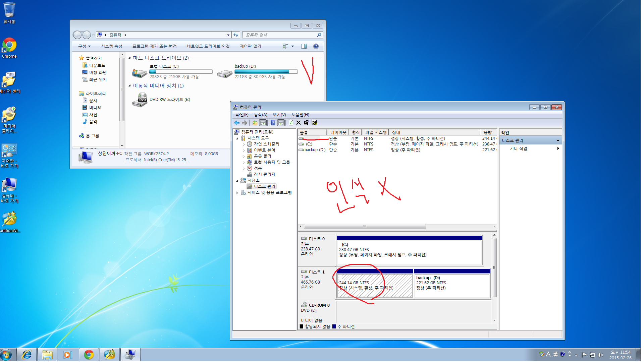This screenshot has height=362, width=644.
Task: Open the 보기(V) menu
Action: click(279, 115)
